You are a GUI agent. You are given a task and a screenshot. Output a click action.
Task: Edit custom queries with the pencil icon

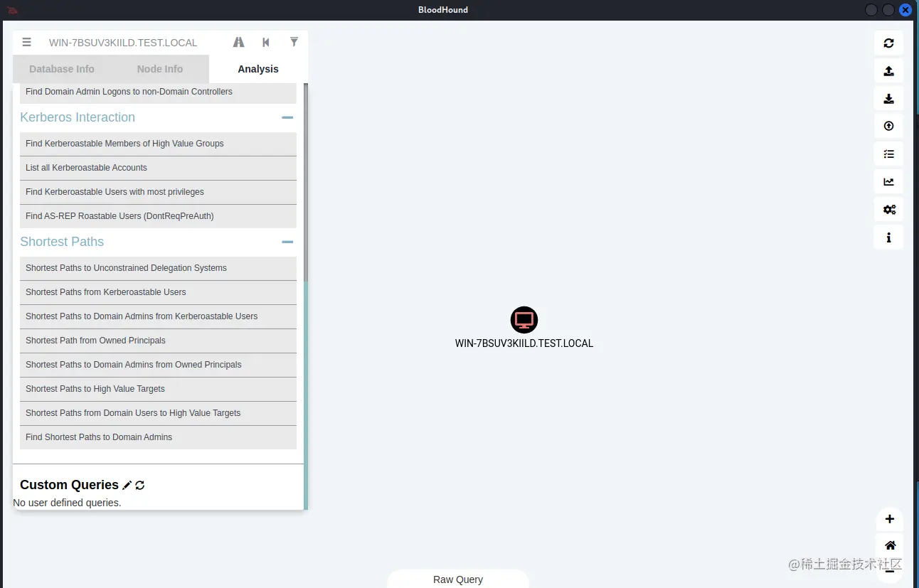point(127,485)
